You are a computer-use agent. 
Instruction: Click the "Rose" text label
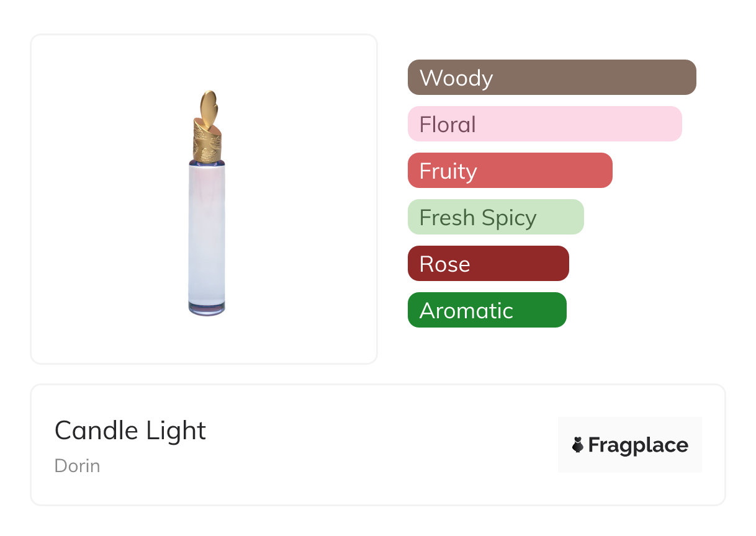coord(445,264)
